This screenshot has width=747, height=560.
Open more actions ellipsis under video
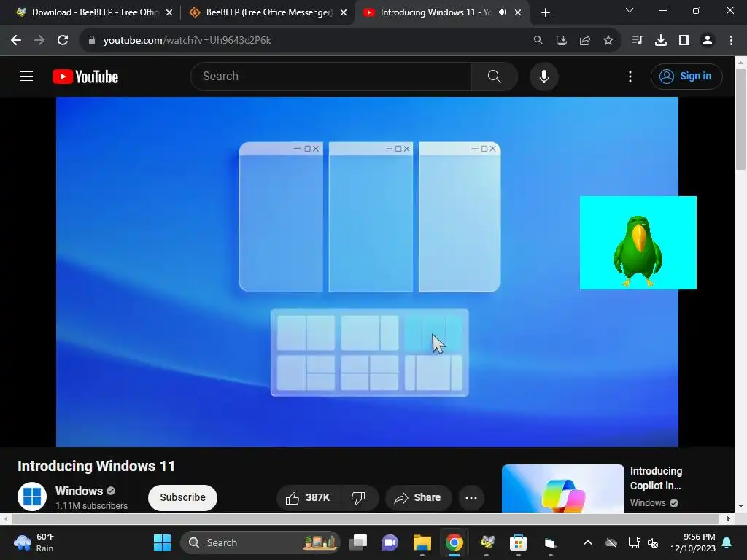click(471, 497)
